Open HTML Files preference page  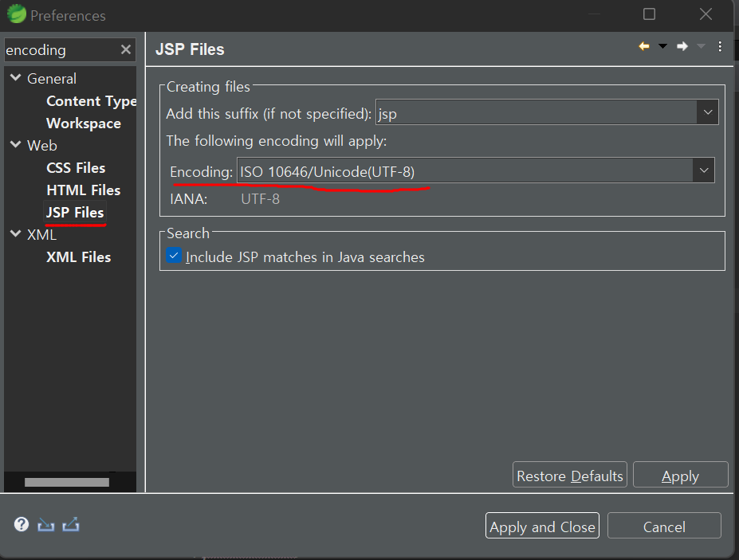pos(84,190)
